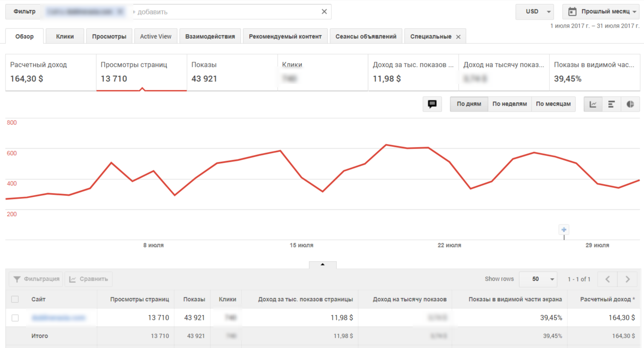Sort by Сайт column header
This screenshot has width=644, height=348.
(x=38, y=299)
